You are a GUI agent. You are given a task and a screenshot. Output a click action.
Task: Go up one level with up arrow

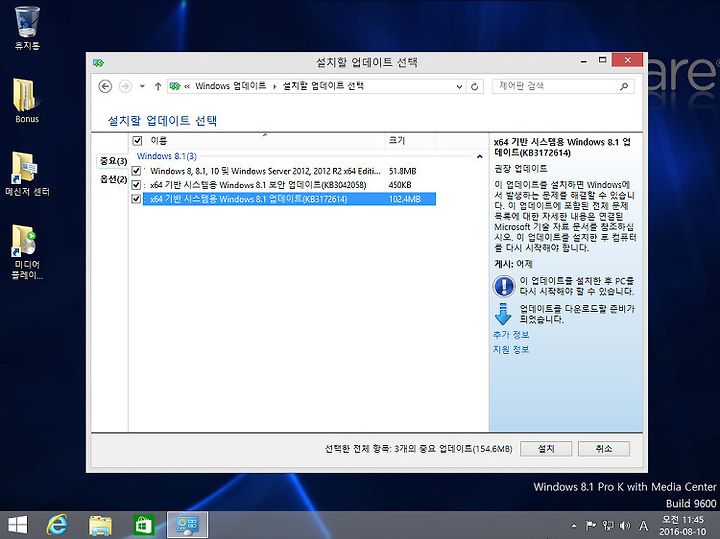click(x=158, y=86)
